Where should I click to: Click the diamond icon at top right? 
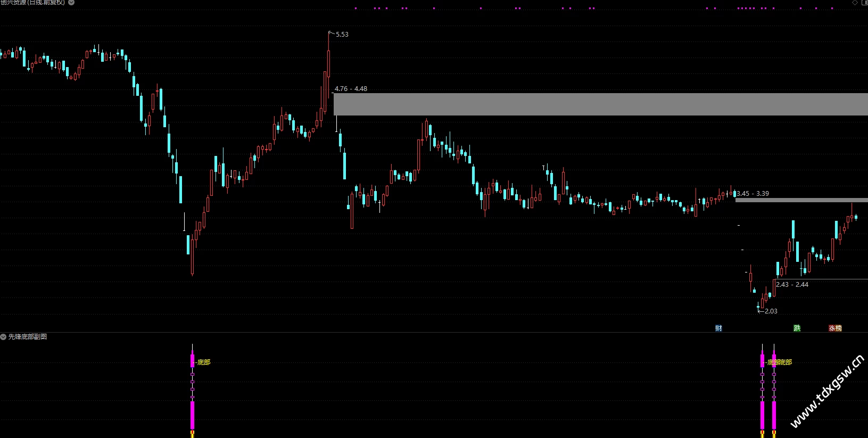(x=855, y=3)
